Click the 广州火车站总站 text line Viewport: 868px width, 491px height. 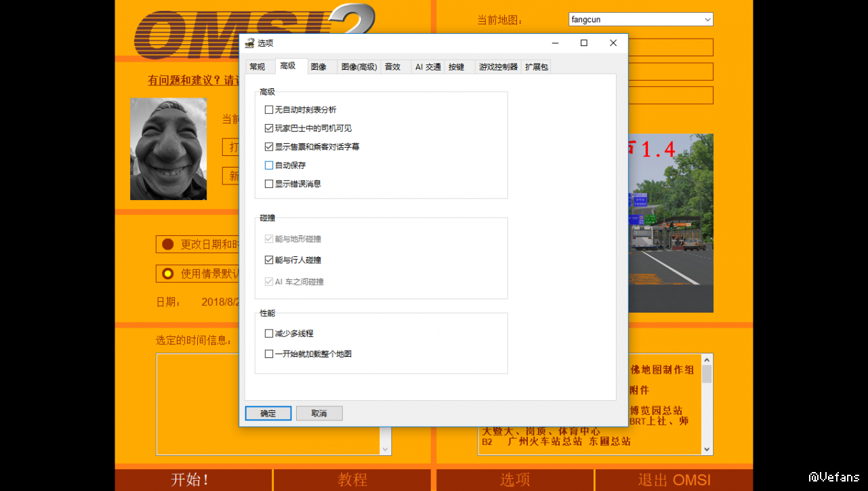pos(545,441)
